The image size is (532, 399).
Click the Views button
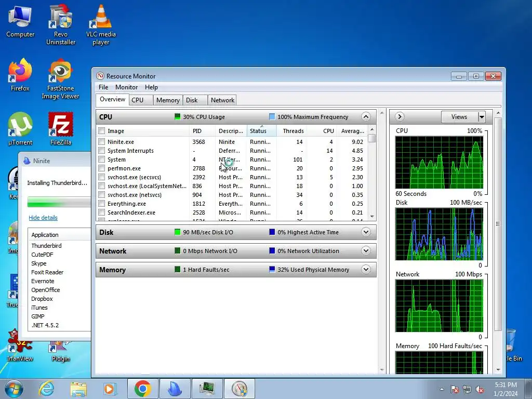[459, 117]
